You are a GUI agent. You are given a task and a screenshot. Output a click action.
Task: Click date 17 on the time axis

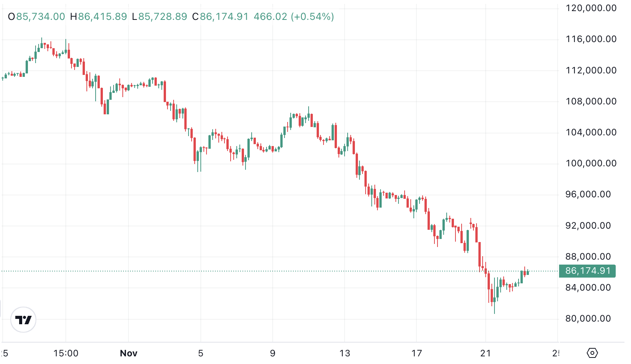coord(416,353)
